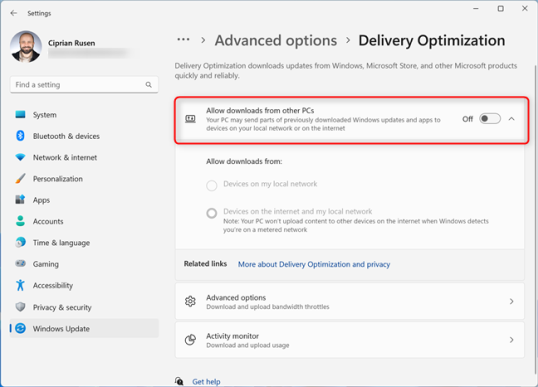Screen dimensions: 538x387
Task: Click the Network & internet wifi icon
Action: [x=20, y=157]
